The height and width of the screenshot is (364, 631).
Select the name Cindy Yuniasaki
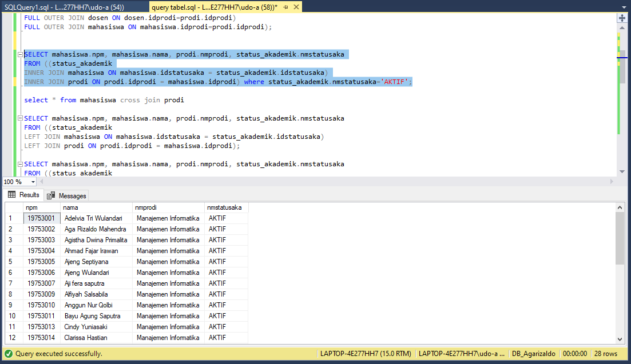pos(86,327)
